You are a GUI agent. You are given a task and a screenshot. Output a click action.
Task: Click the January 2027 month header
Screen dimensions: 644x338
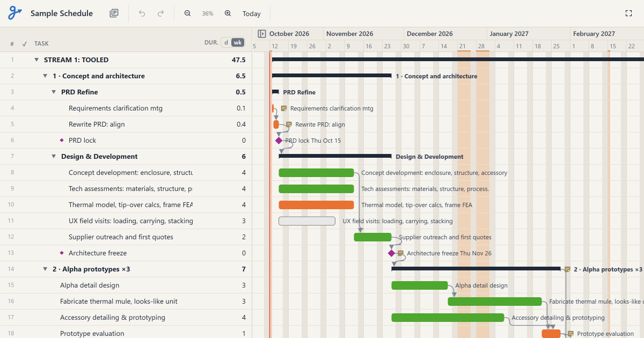tap(509, 34)
